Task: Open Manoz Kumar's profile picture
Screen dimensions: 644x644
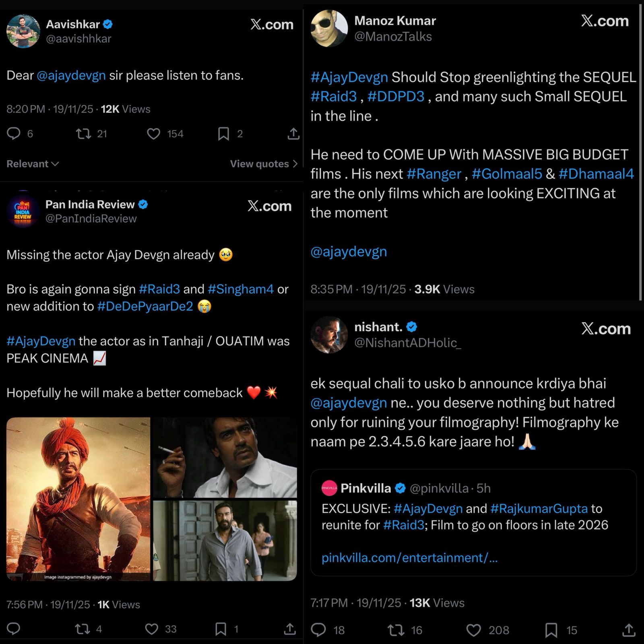Action: [329, 29]
